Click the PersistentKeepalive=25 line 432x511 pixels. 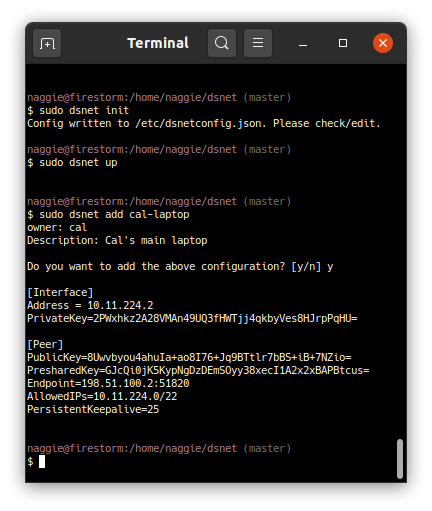click(93, 409)
